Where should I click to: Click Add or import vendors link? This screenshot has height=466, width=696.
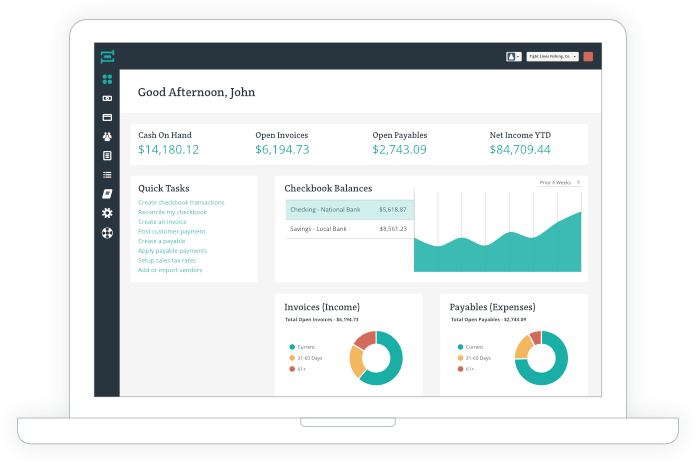(170, 270)
